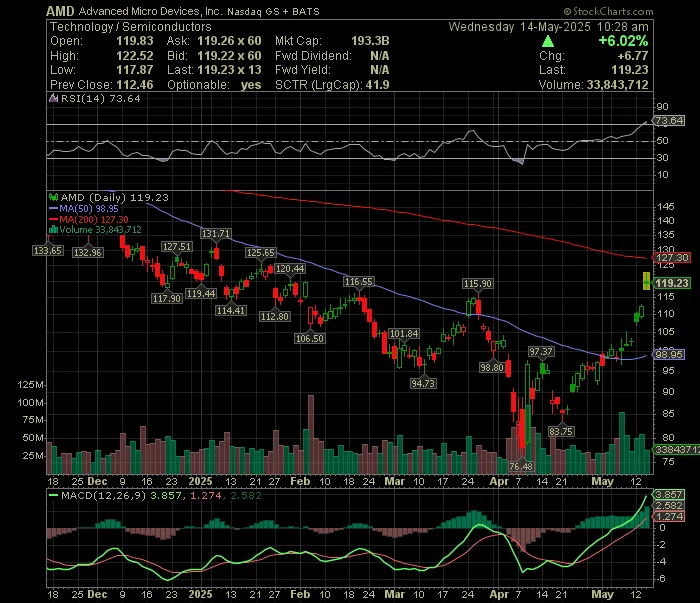The height and width of the screenshot is (603, 700).
Task: Click the MA(200) 127.30 legend text
Action: [94, 220]
